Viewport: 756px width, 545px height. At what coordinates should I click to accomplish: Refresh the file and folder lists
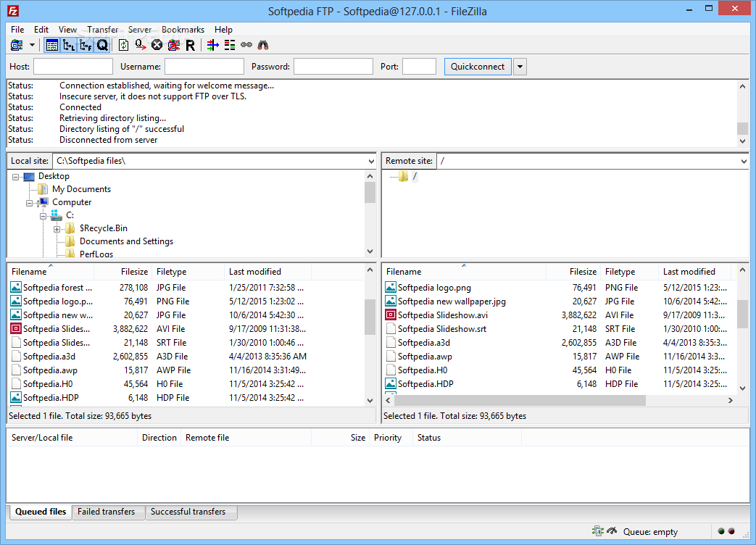coord(123,45)
